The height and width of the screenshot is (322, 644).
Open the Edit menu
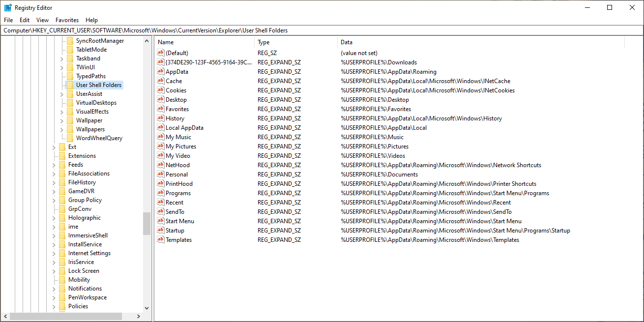coord(25,20)
